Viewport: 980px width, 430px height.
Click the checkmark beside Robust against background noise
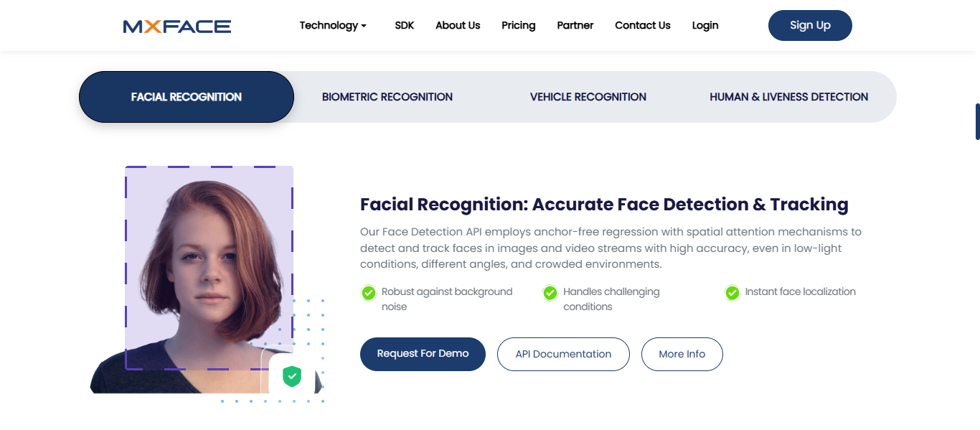[368, 293]
